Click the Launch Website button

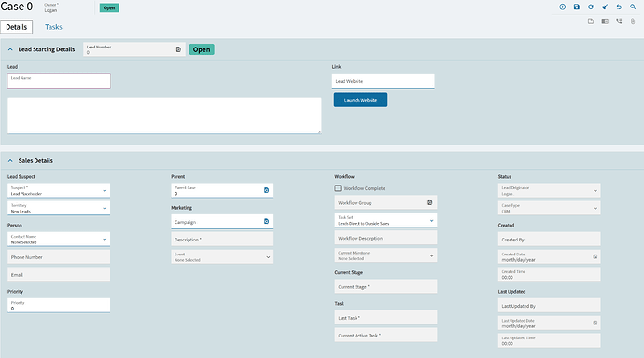[x=360, y=100]
